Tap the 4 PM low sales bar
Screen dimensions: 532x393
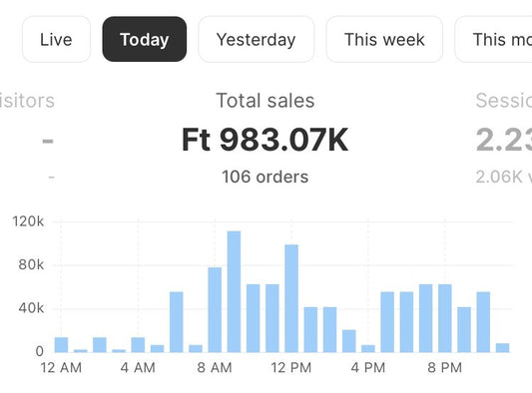coord(368,349)
